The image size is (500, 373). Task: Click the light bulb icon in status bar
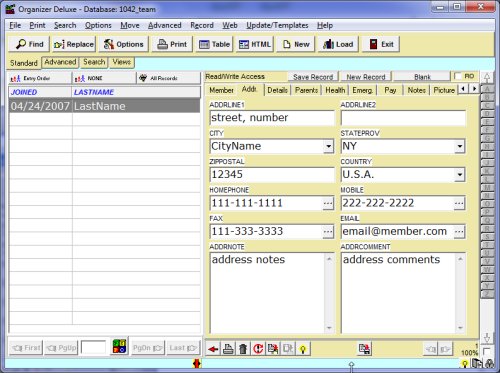465,364
